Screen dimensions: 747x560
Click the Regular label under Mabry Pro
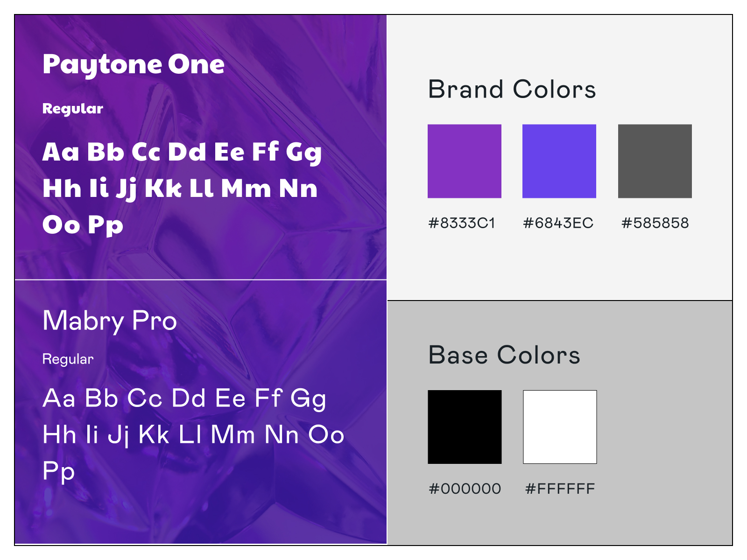[x=68, y=359]
